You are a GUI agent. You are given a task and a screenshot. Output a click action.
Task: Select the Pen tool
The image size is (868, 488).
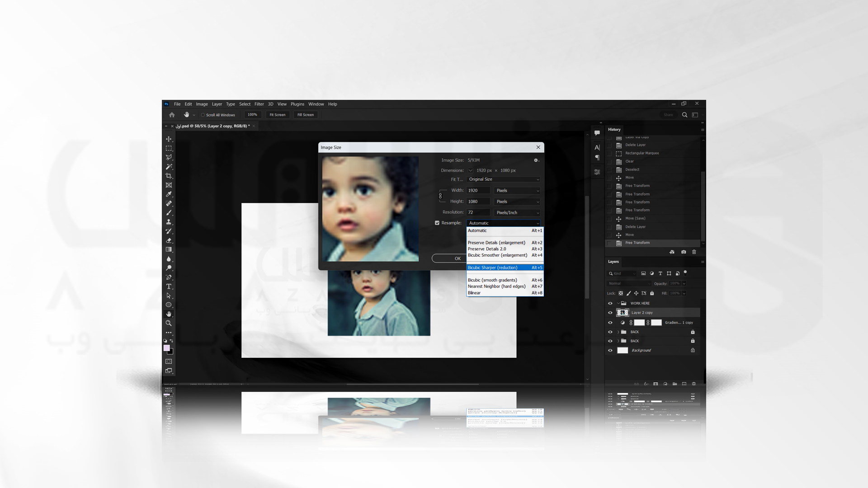point(169,277)
